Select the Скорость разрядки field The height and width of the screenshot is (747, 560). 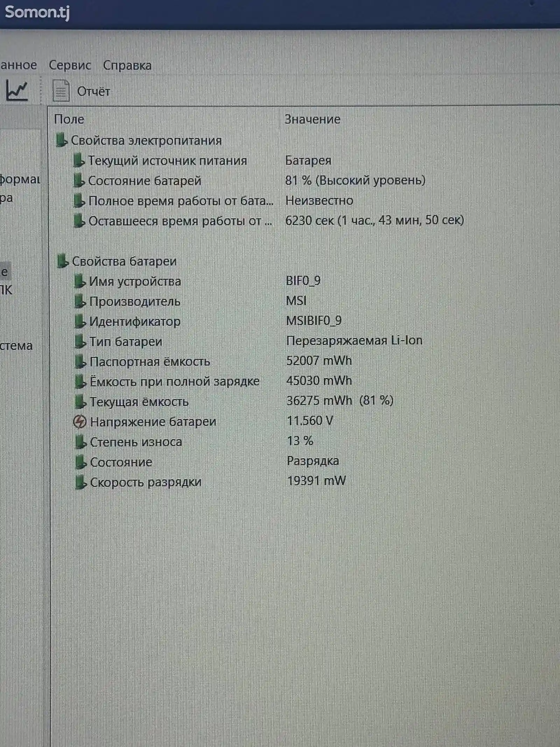tap(146, 483)
